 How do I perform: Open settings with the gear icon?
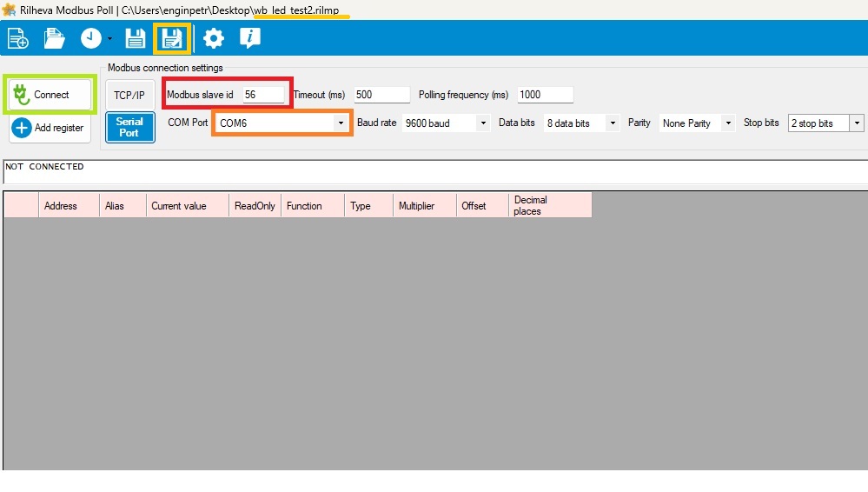[213, 38]
